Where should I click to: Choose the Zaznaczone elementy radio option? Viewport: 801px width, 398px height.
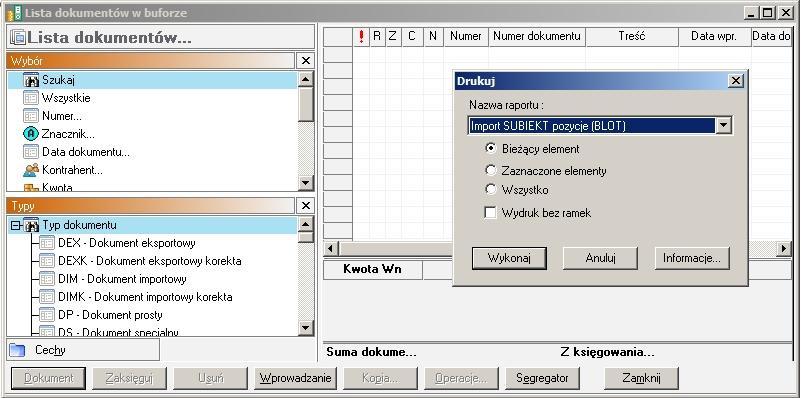tap(490, 170)
